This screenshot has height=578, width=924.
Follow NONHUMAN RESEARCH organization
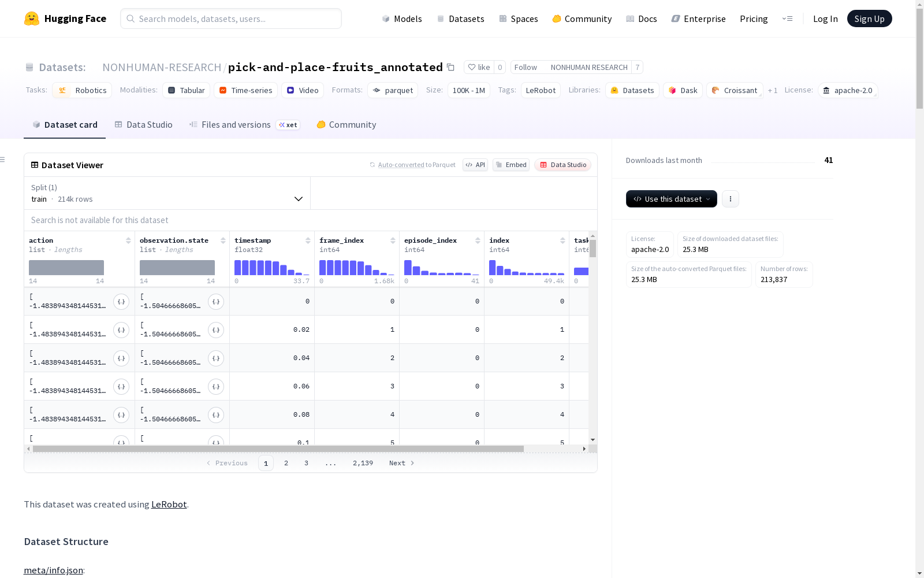[x=526, y=67]
